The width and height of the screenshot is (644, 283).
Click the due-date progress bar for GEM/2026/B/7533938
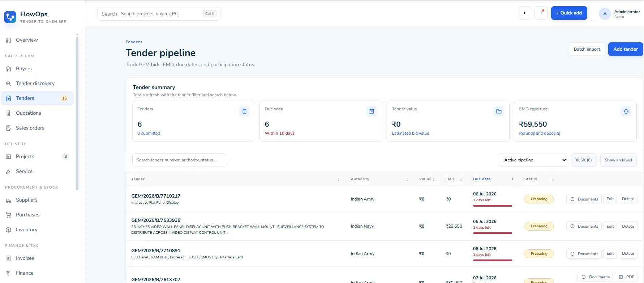point(493,233)
